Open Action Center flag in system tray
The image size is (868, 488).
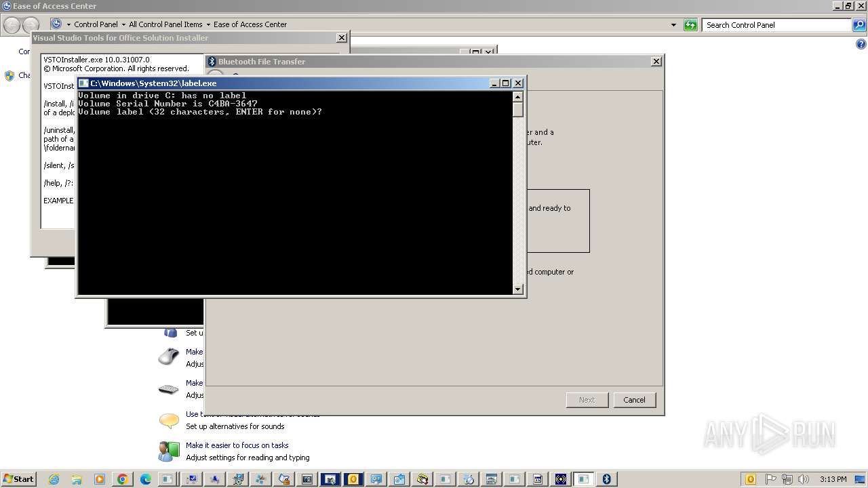click(772, 479)
